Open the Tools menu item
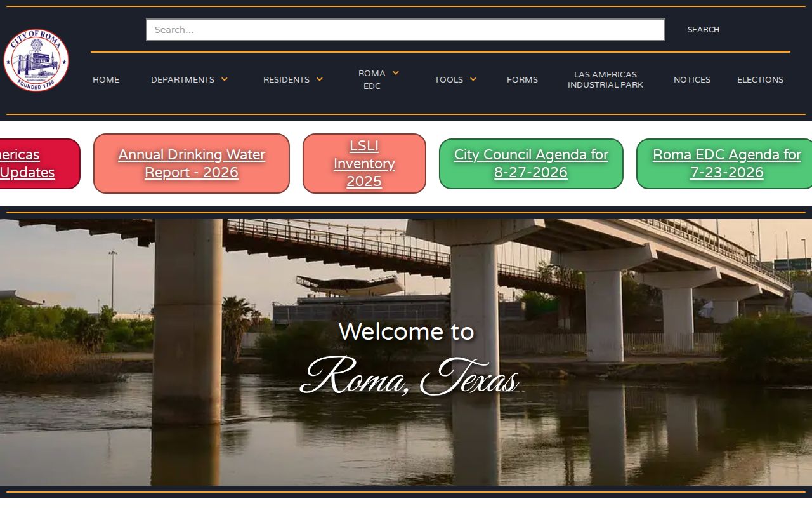The width and height of the screenshot is (812, 508). click(449, 80)
